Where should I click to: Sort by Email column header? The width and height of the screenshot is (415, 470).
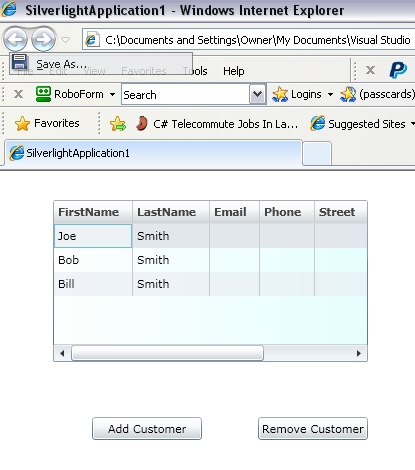coord(234,212)
